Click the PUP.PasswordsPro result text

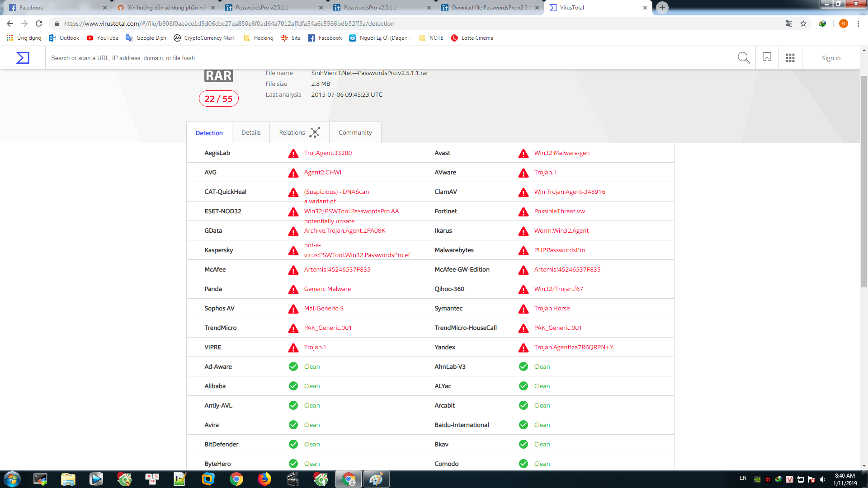pos(559,250)
